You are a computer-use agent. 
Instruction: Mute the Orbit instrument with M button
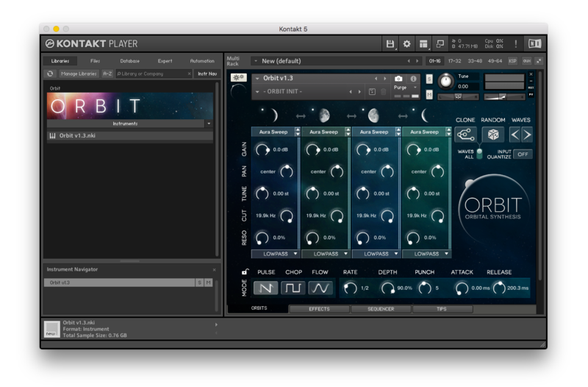(x=429, y=94)
